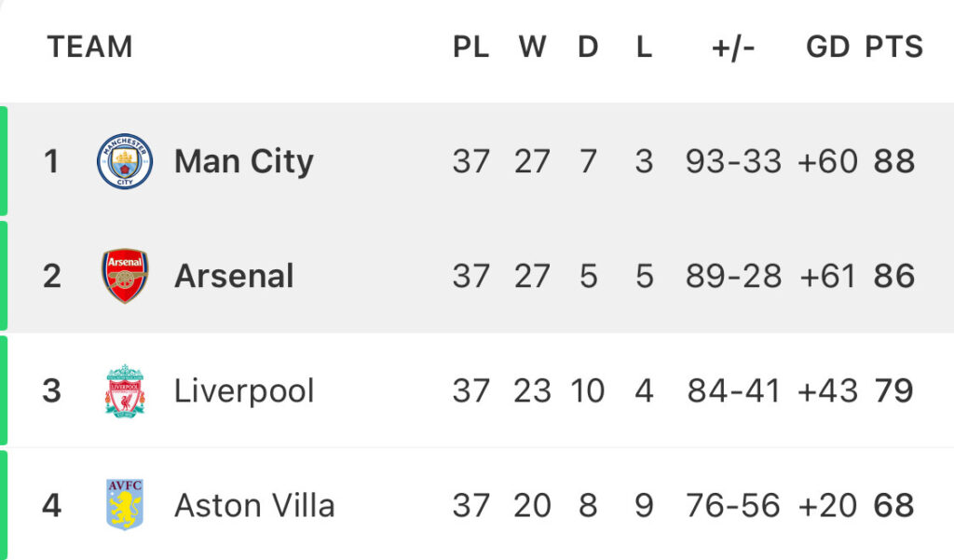
Task: Click the Manchester City crest icon
Action: (x=125, y=161)
